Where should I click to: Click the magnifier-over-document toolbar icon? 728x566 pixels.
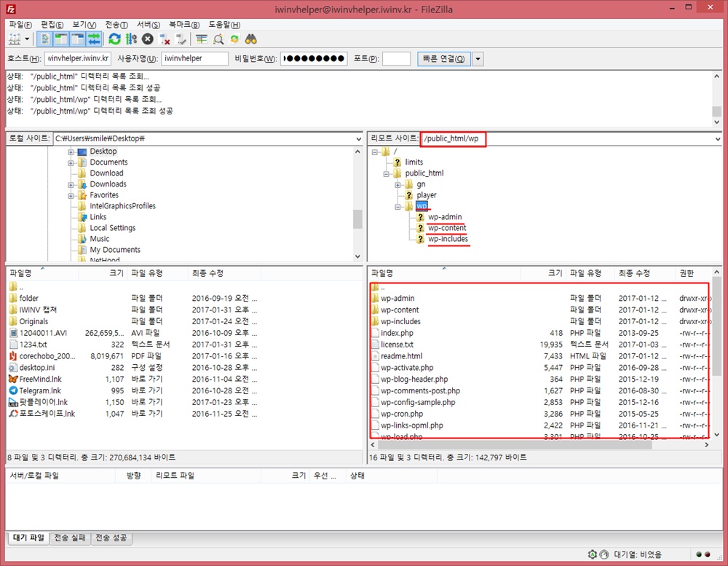pos(218,39)
